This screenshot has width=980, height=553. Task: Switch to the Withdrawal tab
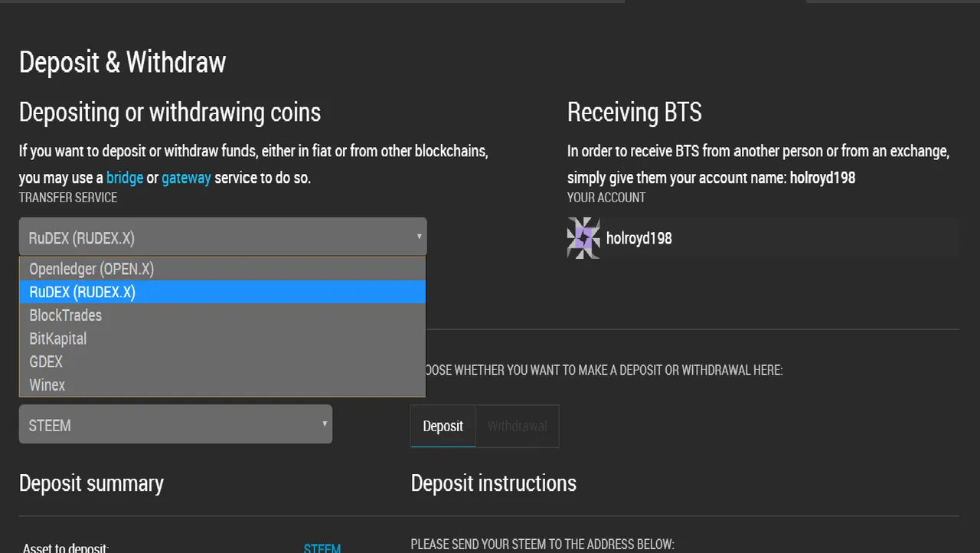(518, 426)
